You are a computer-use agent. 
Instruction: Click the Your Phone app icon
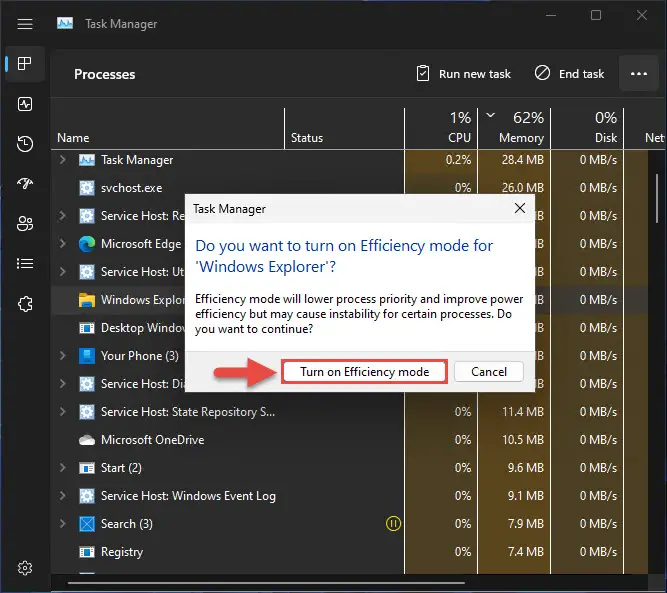point(87,356)
